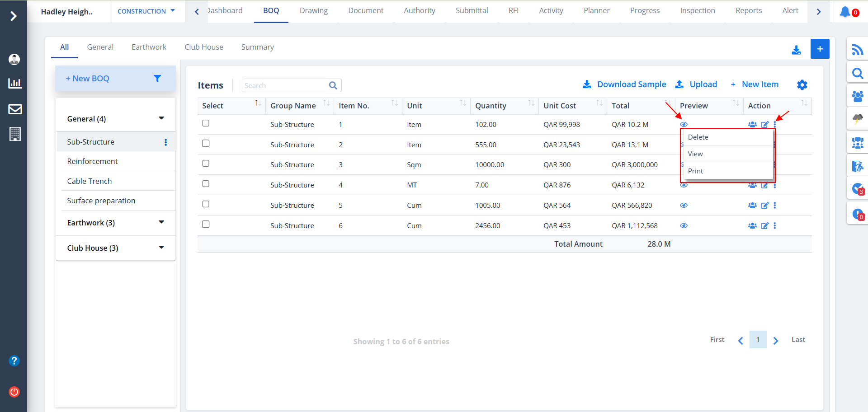Screen dimensions: 868x412
Task: Click the BOQ filter funnel icon
Action: click(157, 79)
